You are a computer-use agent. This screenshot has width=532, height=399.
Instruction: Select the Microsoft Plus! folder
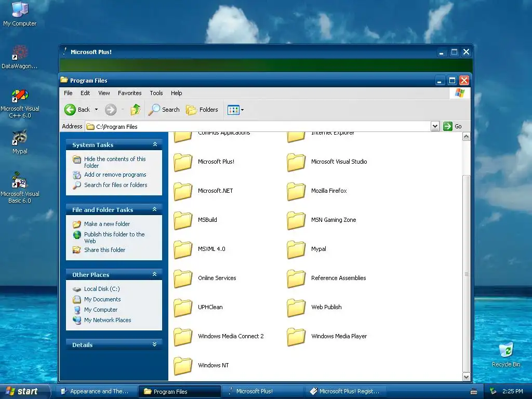204,162
